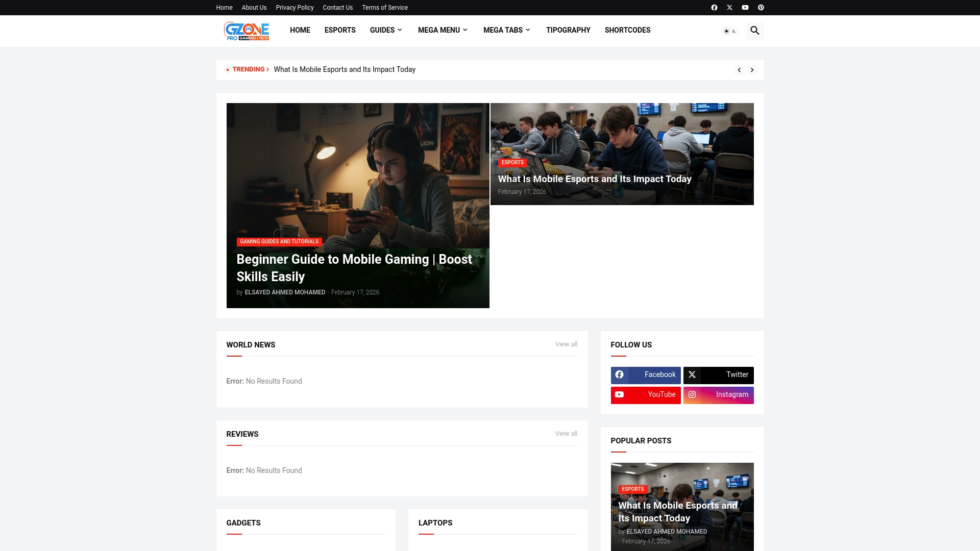Click the Gaming Guides and Tutorials tag
980x551 pixels.
point(279,242)
